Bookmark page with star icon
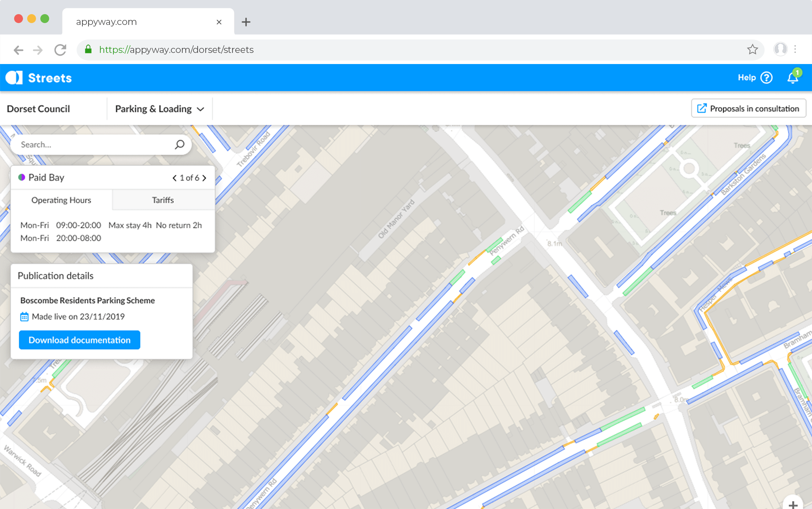 click(752, 49)
